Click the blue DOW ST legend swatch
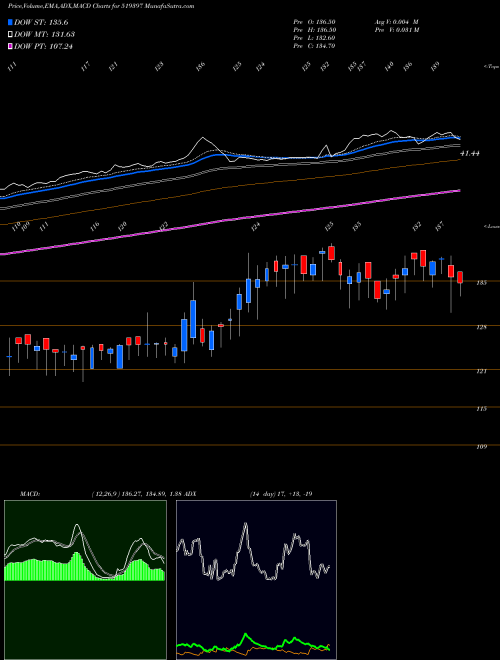Image resolution: width=500 pixels, height=660 pixels. [x=11, y=22]
